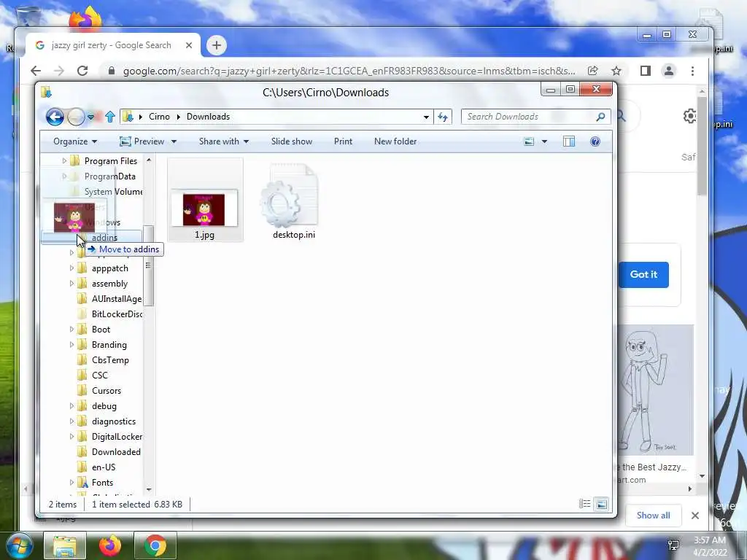Click New folder in toolbar
747x560 pixels.
395,141
